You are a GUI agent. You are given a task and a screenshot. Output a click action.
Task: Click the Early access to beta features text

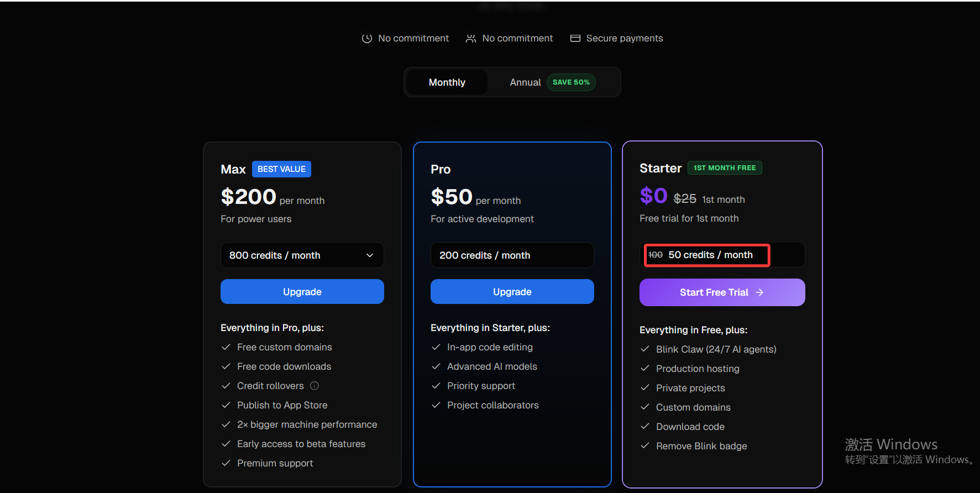pyautogui.click(x=301, y=444)
